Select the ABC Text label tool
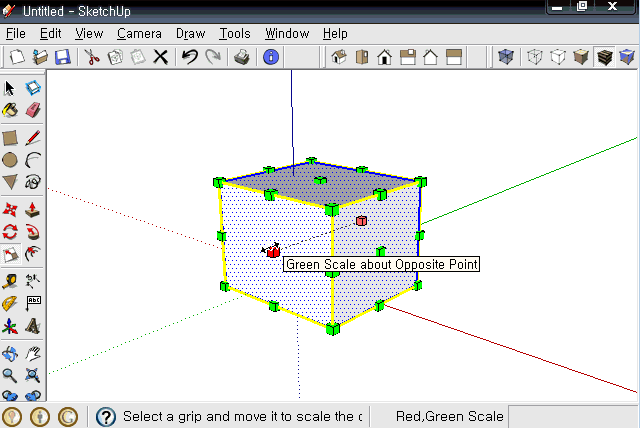The image size is (640, 428). pos(33,304)
